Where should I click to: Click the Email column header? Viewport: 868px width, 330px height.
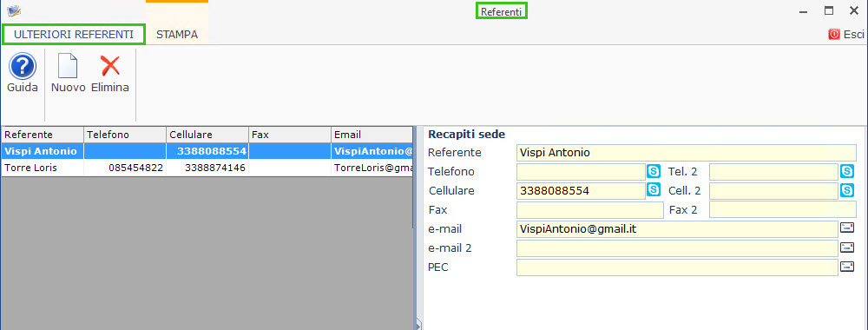click(x=372, y=135)
